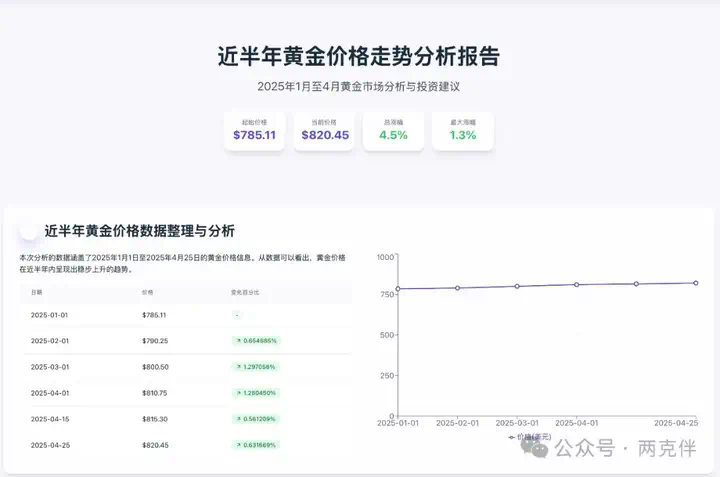Click the chart y-axis label 1000

(x=385, y=257)
